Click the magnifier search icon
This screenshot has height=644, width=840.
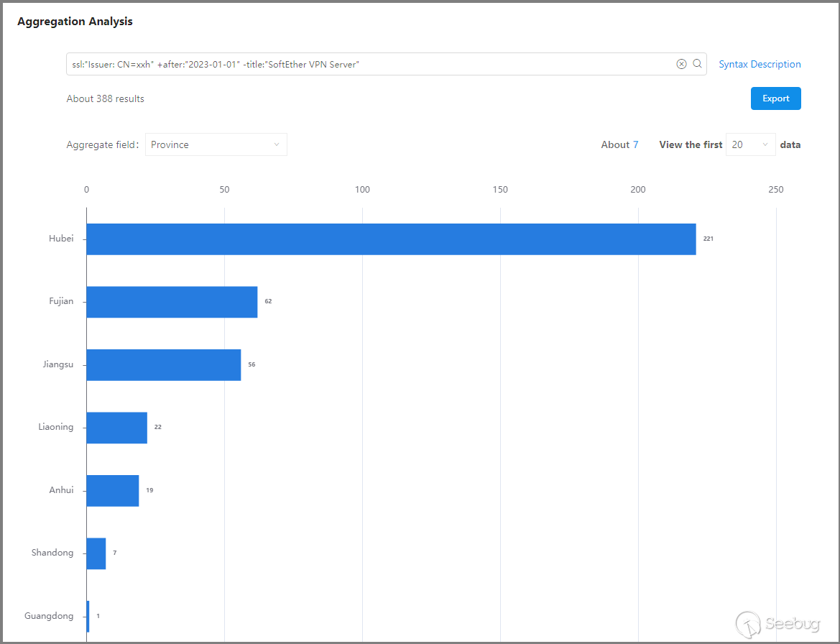[697, 64]
